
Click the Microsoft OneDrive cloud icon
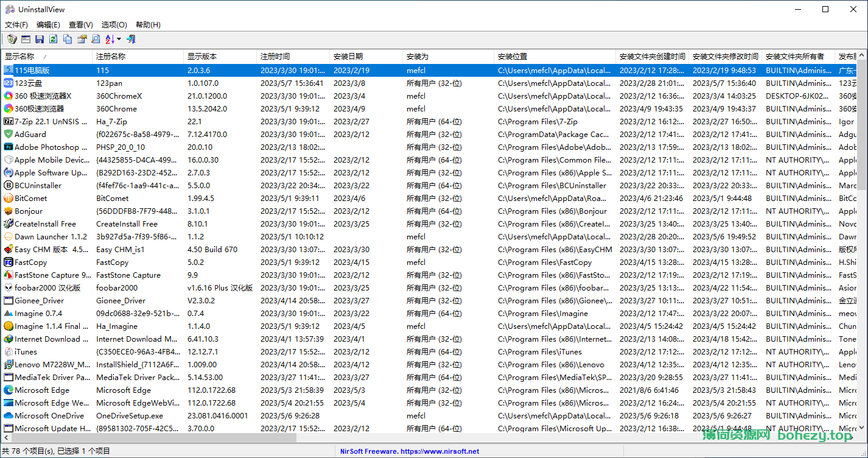click(9, 415)
